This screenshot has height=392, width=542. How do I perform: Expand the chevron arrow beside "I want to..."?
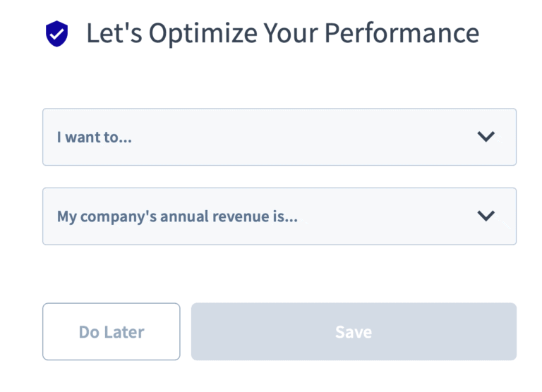(486, 137)
